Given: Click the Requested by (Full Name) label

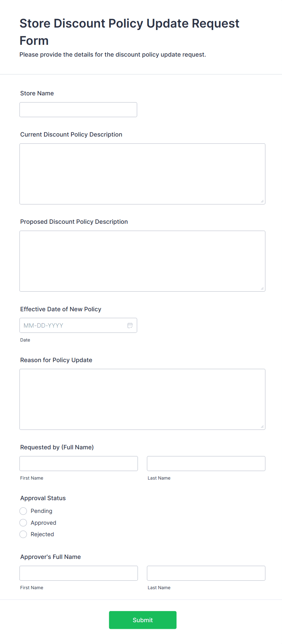Looking at the screenshot, I should [x=57, y=447].
